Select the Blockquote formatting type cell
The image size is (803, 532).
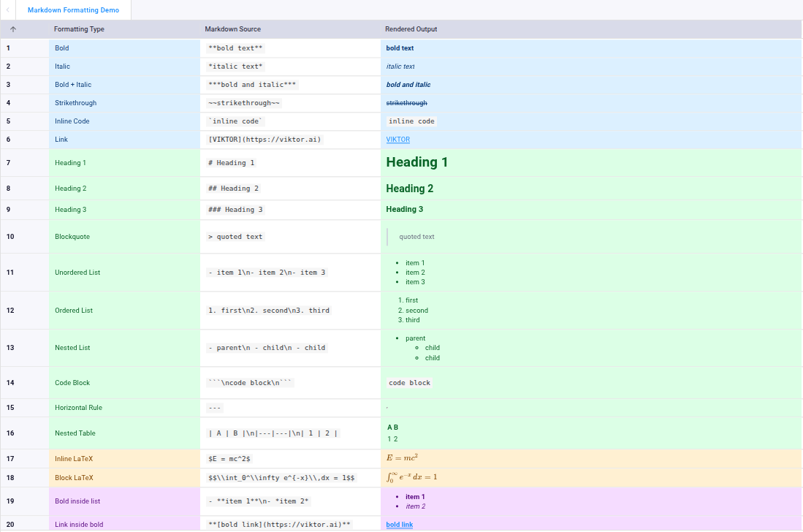pyautogui.click(x=124, y=237)
